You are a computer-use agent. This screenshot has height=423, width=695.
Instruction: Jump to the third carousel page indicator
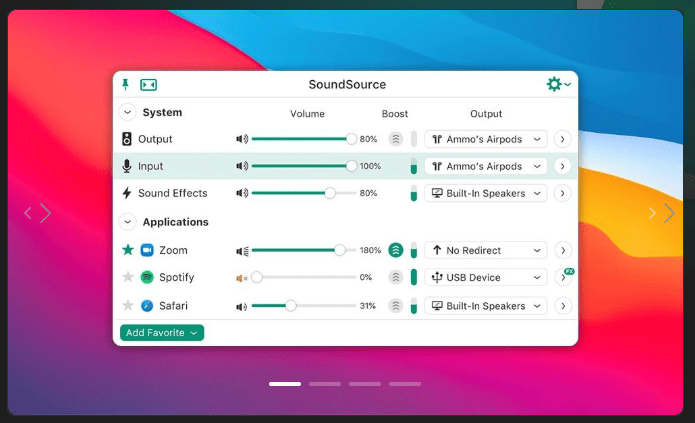pyautogui.click(x=365, y=384)
